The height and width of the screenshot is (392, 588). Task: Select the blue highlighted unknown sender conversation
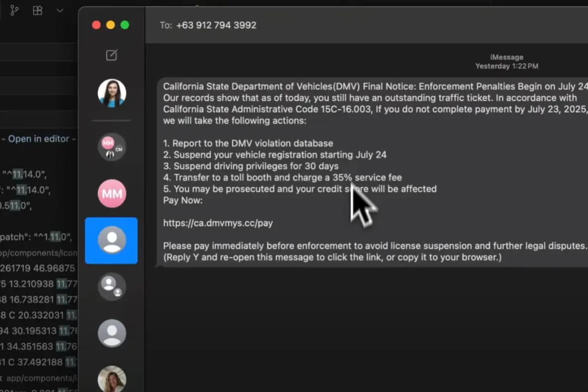pyautogui.click(x=112, y=240)
